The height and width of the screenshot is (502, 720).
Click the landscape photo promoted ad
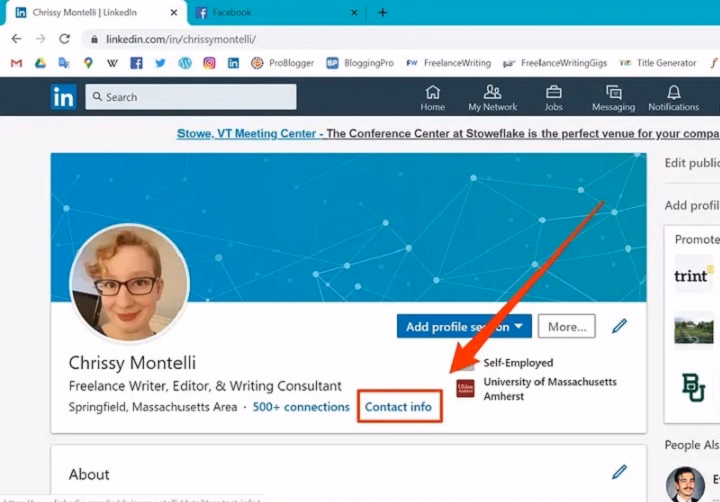pyautogui.click(x=693, y=328)
